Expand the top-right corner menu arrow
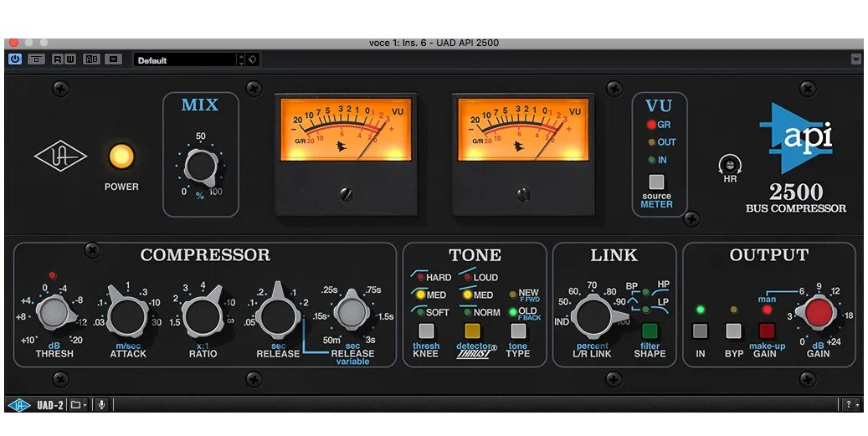The width and height of the screenshot is (868, 436). pyautogui.click(x=856, y=59)
